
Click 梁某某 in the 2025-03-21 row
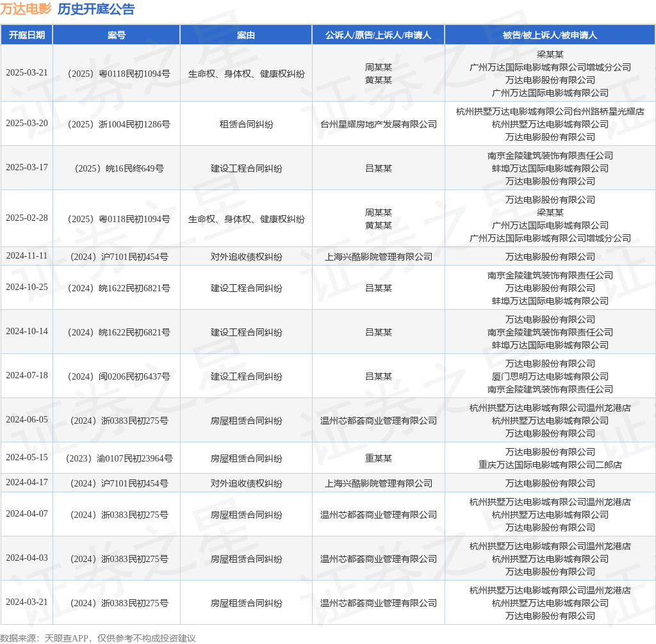(x=550, y=55)
